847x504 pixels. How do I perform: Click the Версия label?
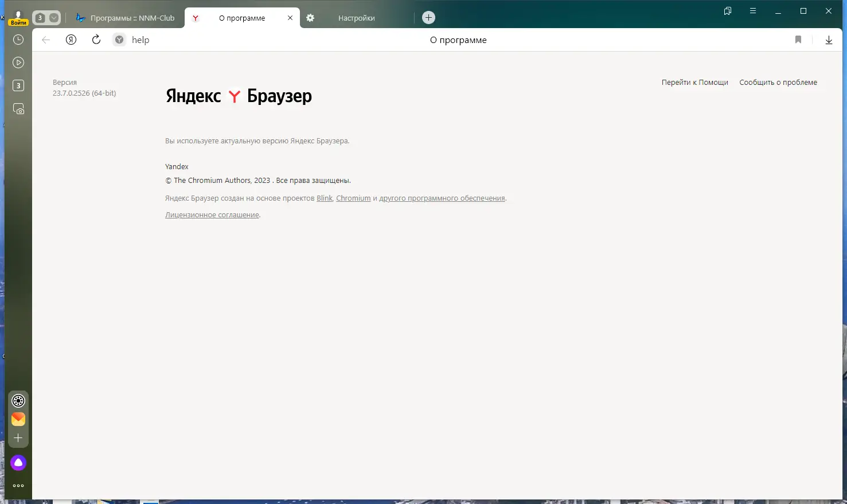coord(65,83)
